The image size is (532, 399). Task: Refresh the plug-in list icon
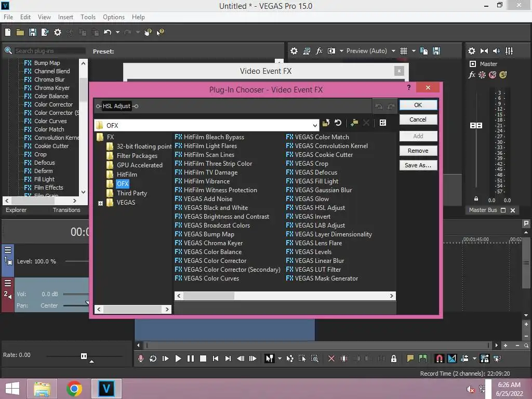point(338,123)
